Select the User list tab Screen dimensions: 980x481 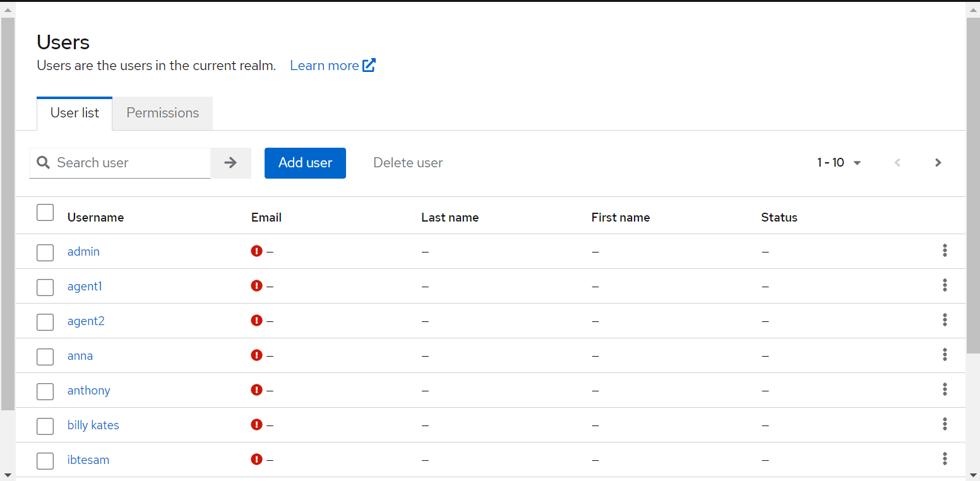[x=75, y=114]
